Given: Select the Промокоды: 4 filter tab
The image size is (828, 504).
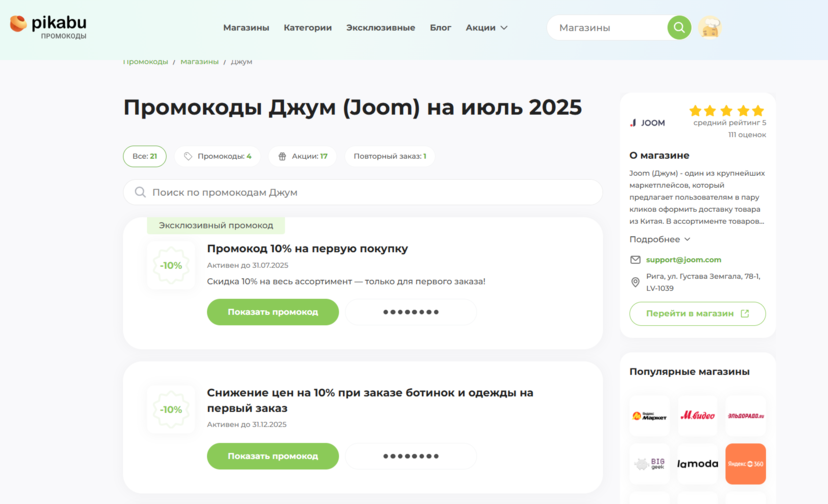Looking at the screenshot, I should click(x=218, y=156).
